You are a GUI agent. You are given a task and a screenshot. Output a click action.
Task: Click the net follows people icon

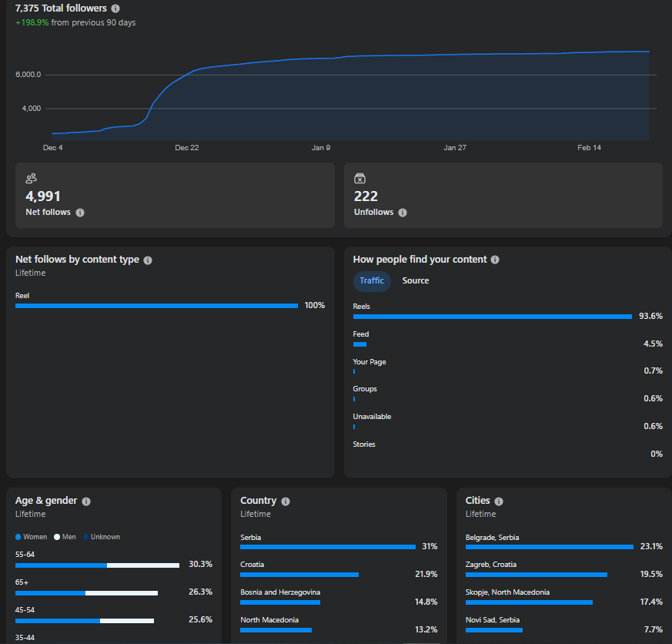pyautogui.click(x=32, y=178)
